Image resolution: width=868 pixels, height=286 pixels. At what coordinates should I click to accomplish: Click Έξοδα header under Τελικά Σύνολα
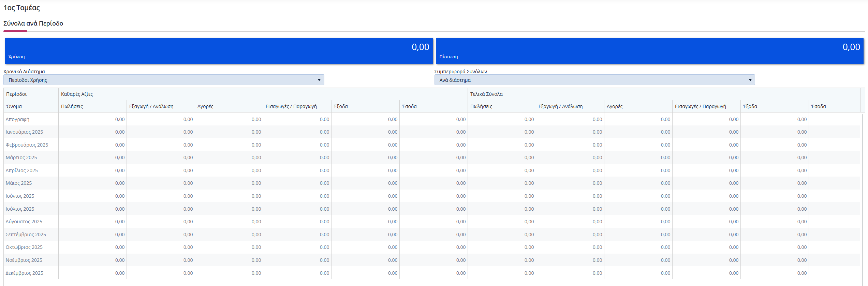coord(775,106)
